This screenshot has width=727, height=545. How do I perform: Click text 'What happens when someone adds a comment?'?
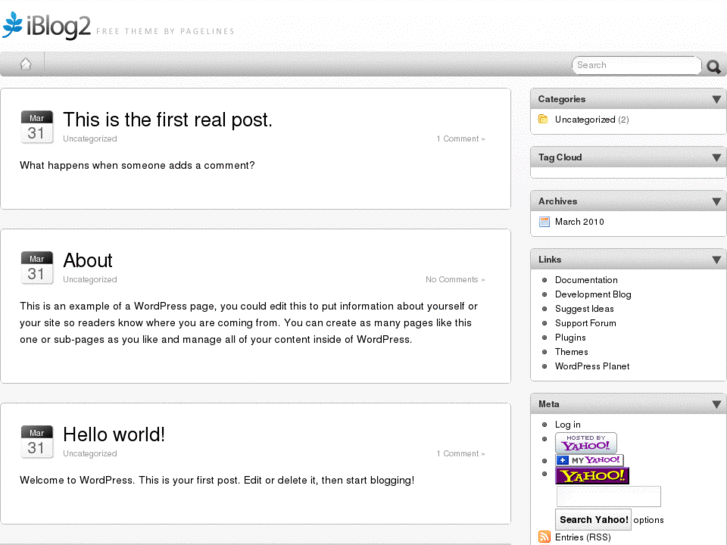click(137, 165)
